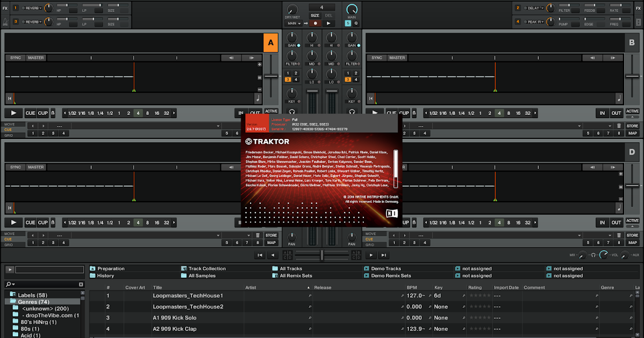Skip to track start on Deck A stripe
The width and height of the screenshot is (644, 338).
click(x=9, y=98)
